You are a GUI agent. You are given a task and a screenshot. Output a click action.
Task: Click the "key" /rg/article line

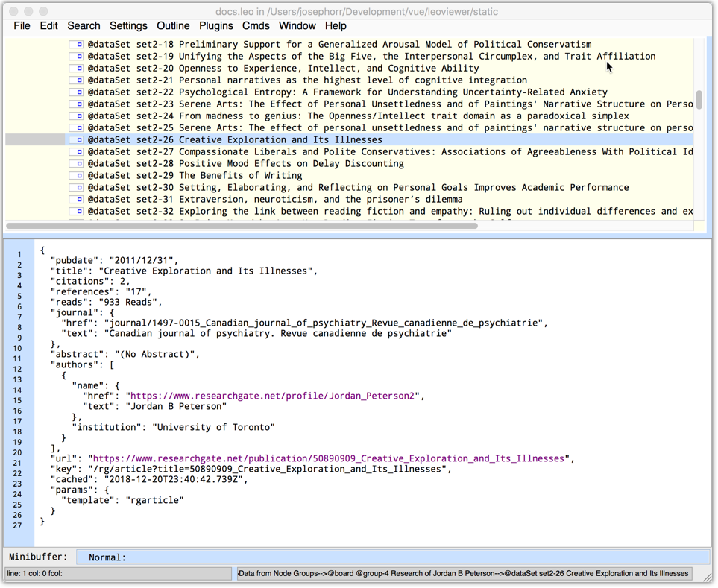pyautogui.click(x=251, y=469)
